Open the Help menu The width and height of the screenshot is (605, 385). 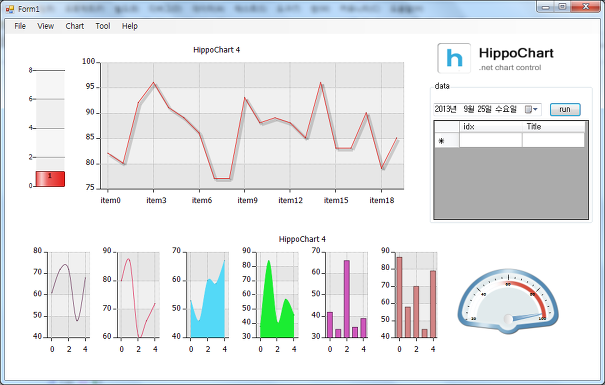point(130,26)
